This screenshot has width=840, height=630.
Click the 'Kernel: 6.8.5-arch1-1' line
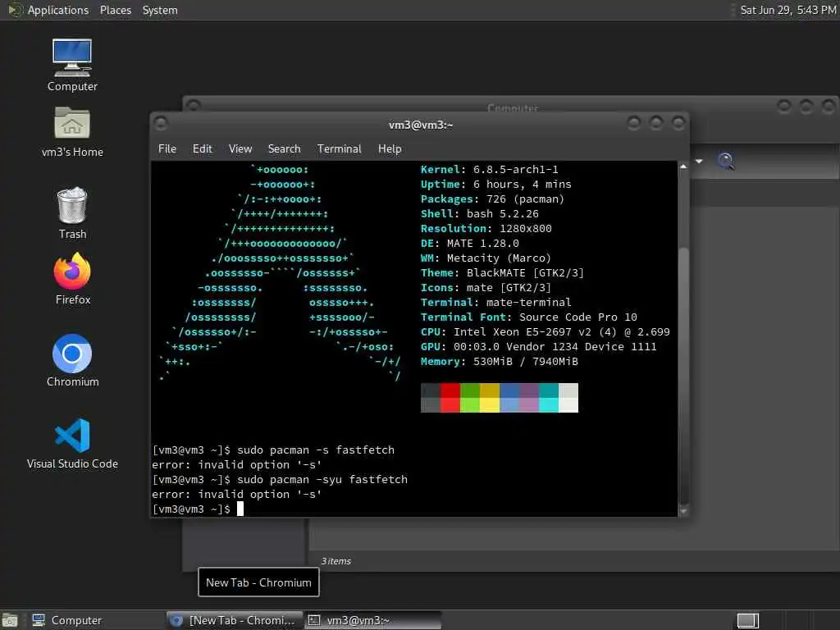point(489,169)
